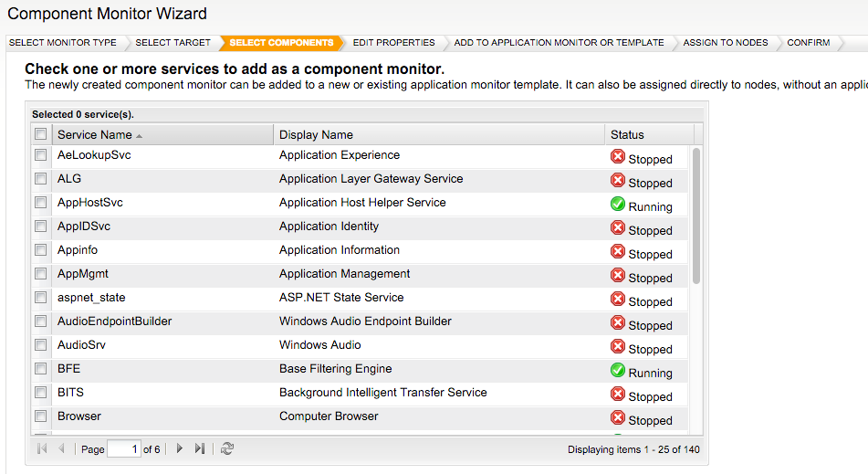Enable the AudioSrv service checkbox
868x474 pixels.
coord(40,345)
